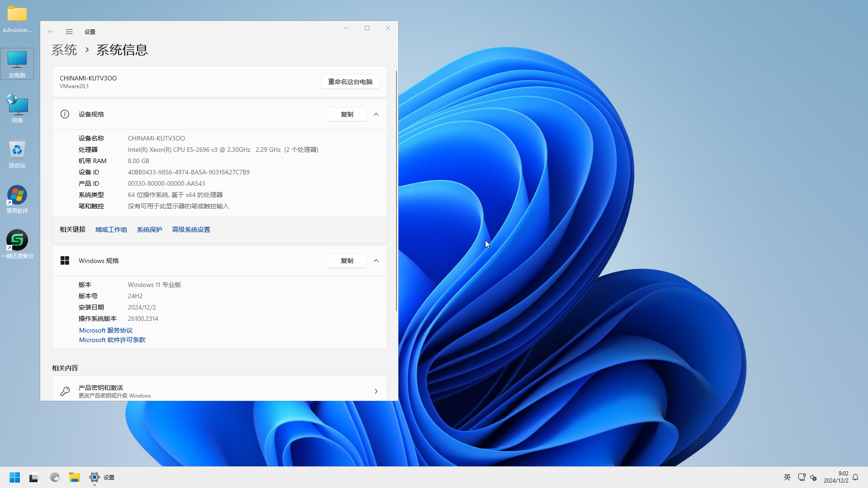The width and height of the screenshot is (868, 488).
Task: Open the 域或工作组 link
Action: click(111, 230)
